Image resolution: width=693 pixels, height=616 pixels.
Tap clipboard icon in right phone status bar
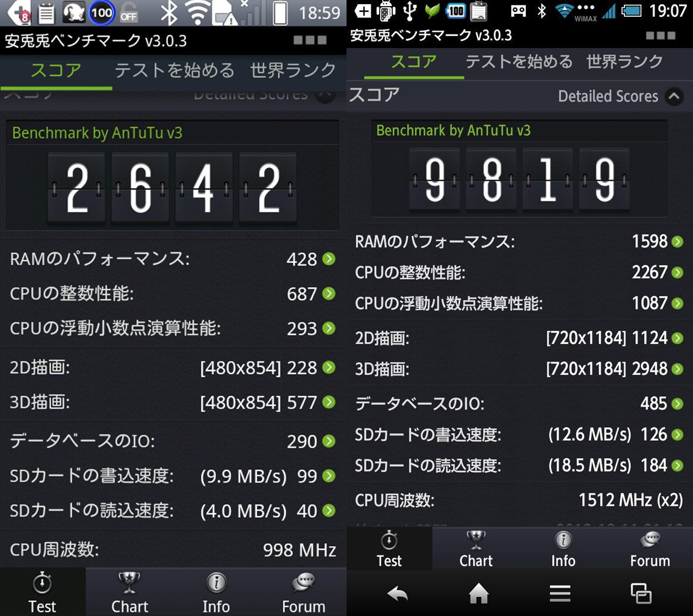[479, 11]
